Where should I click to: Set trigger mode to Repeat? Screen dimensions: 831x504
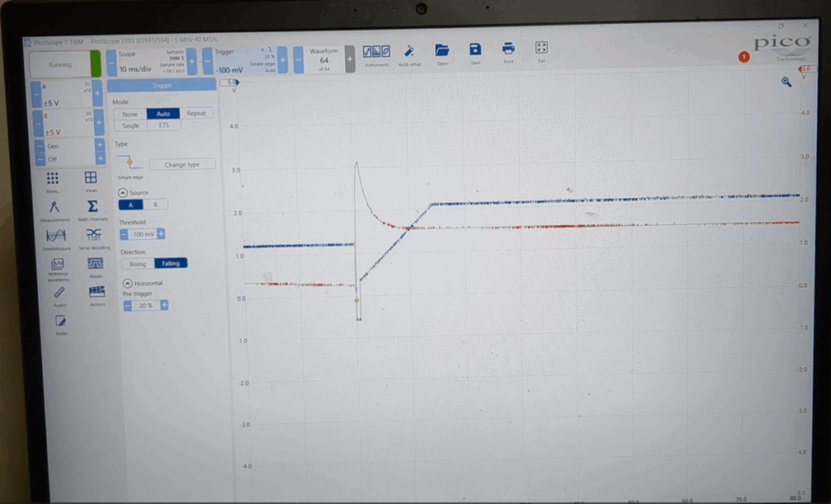coord(196,114)
